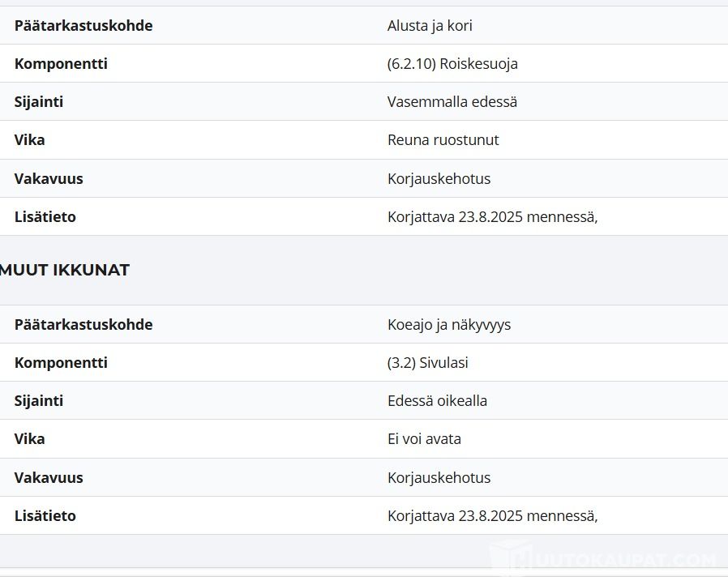
Task: Click second 'Korjauskehotus' severity value
Action: click(439, 478)
